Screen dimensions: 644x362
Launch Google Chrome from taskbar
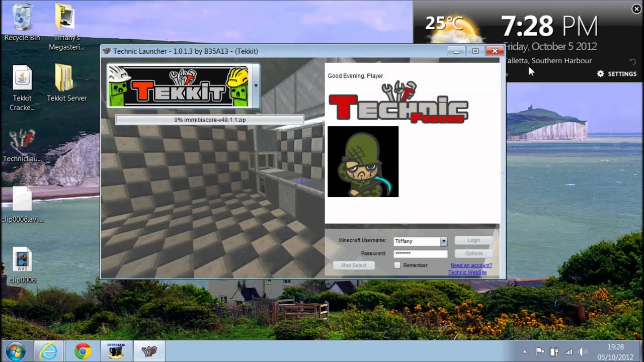point(83,351)
